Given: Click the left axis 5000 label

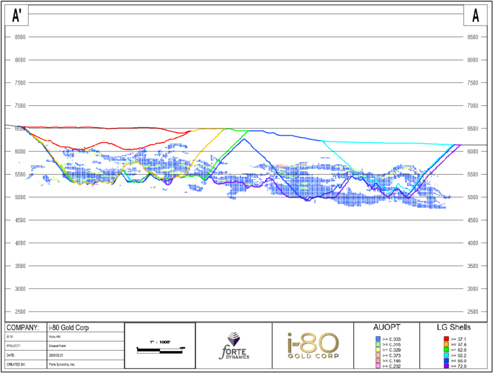Looking at the screenshot, I should coord(20,197).
